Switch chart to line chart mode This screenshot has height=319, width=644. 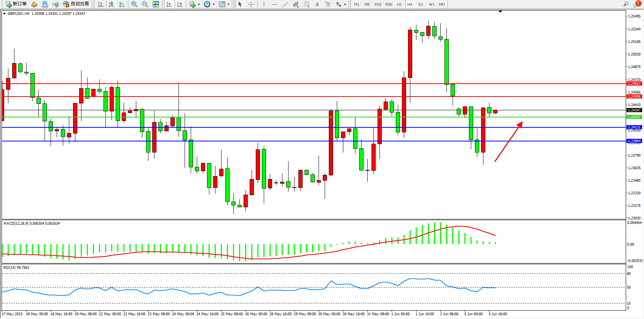coord(122,4)
